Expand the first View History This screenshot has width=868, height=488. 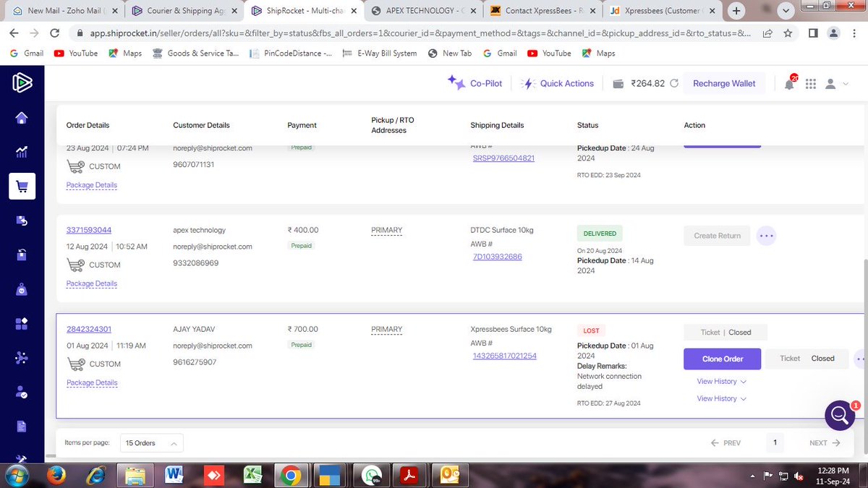(x=721, y=382)
